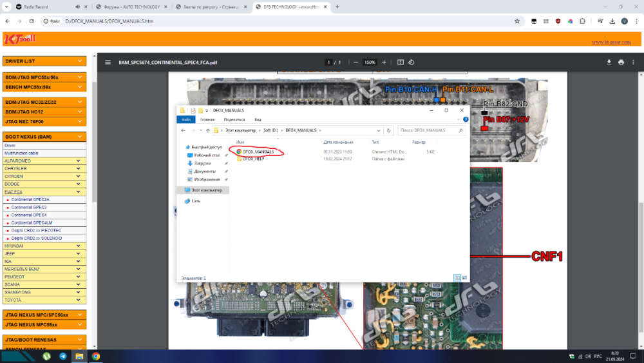Open Главная tab in Explorer ribbon
Viewport: 644px width, 363px height.
207,120
